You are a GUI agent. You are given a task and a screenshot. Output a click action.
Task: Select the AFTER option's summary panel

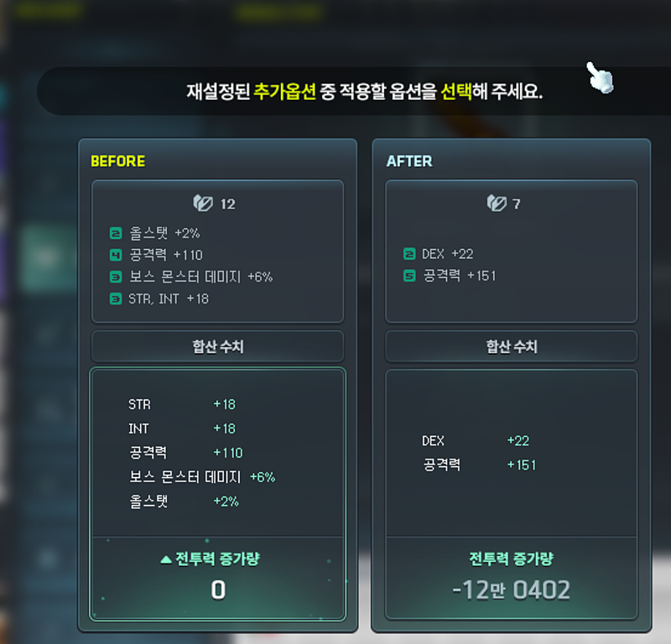512,494
